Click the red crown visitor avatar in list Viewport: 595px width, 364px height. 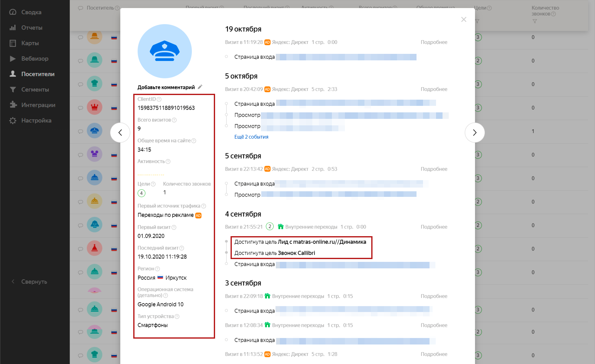click(x=95, y=107)
